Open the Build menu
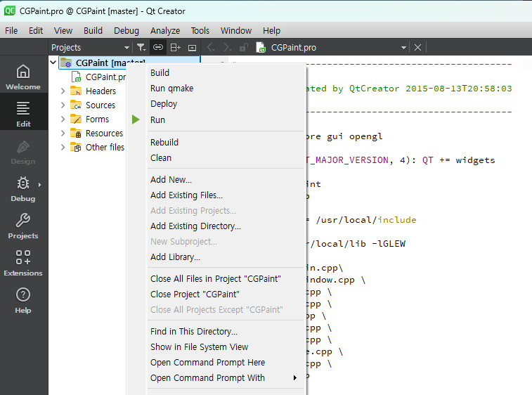 [x=93, y=30]
